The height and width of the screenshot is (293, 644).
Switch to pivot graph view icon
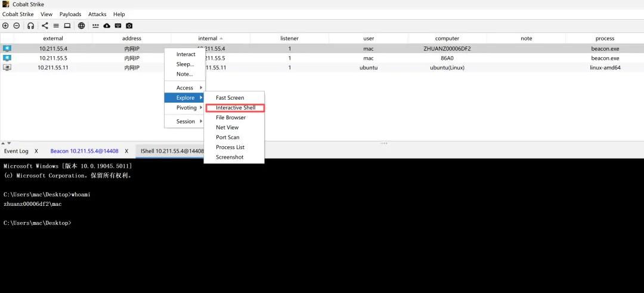tap(45, 26)
